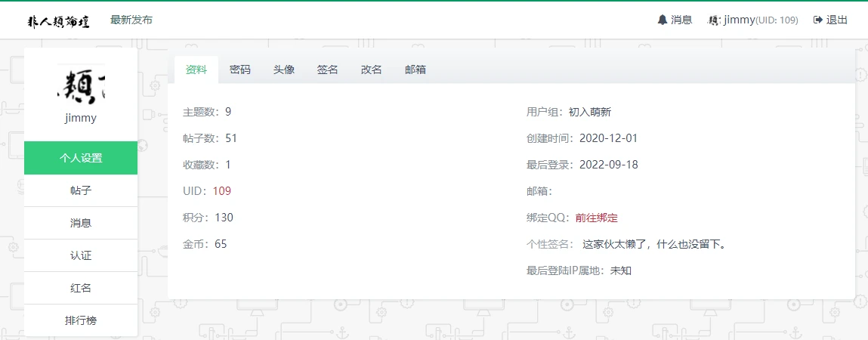Open 帖子 in the sidebar menu

pyautogui.click(x=81, y=190)
